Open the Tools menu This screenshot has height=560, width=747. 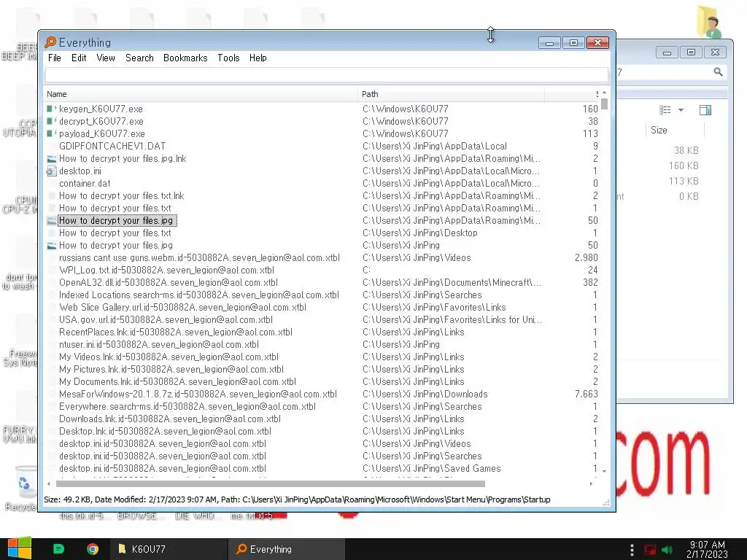point(228,58)
